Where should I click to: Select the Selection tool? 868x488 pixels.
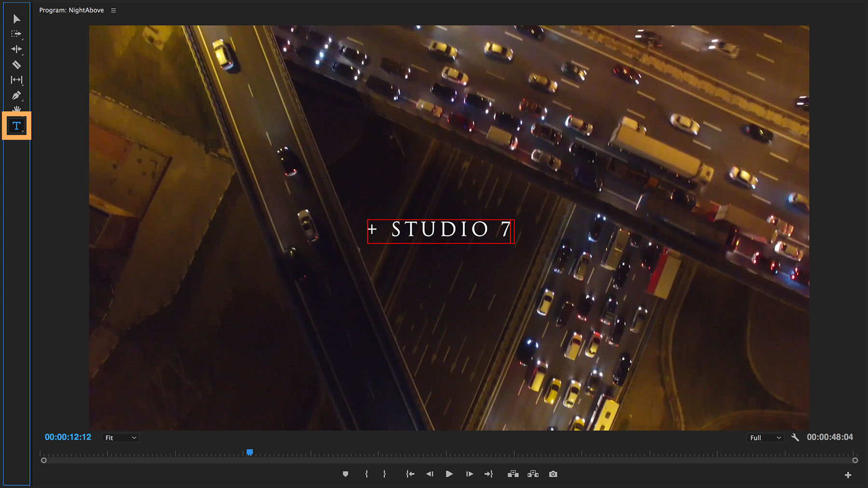(16, 19)
